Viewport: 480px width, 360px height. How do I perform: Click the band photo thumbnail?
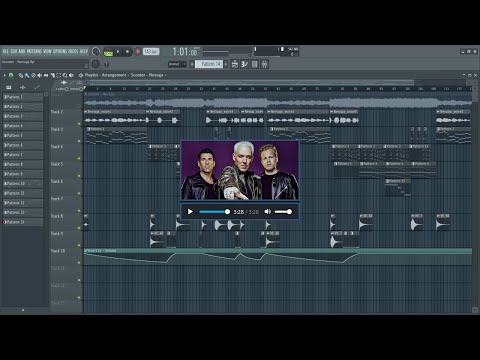(240, 171)
